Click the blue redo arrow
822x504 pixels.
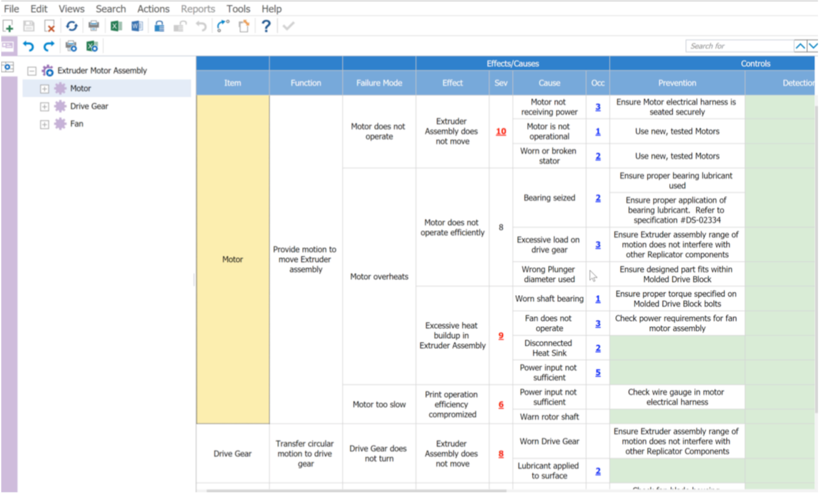pos(49,46)
